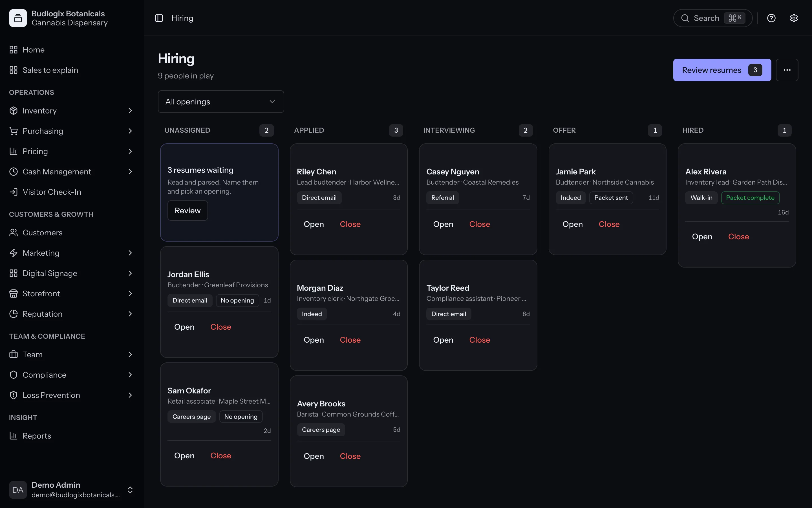Viewport: 812px width, 508px height.
Task: Expand the Purchasing chevron
Action: pyautogui.click(x=130, y=131)
